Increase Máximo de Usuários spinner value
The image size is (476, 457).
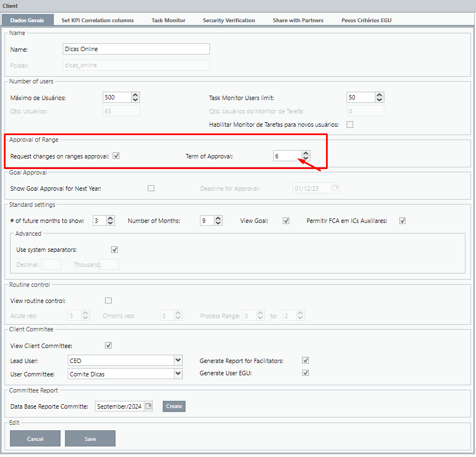136,95
